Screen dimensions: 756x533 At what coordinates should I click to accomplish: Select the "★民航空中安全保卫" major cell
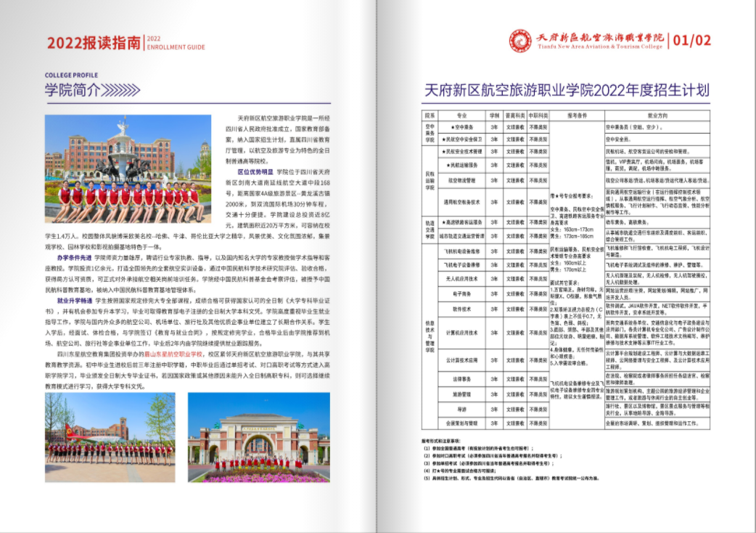click(x=462, y=139)
